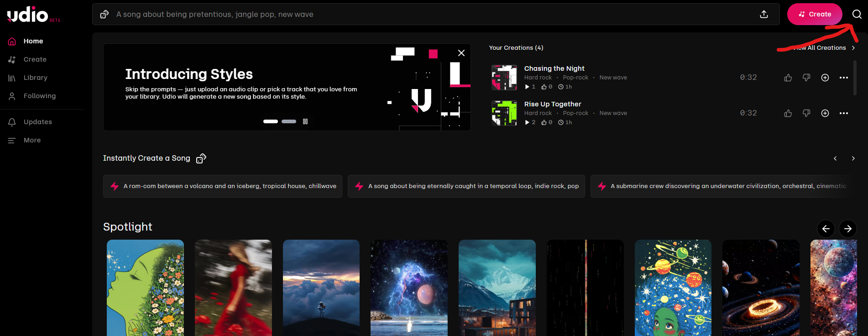Like the song Chasing the Night
Viewport: 868px width, 336px height.
coord(788,78)
